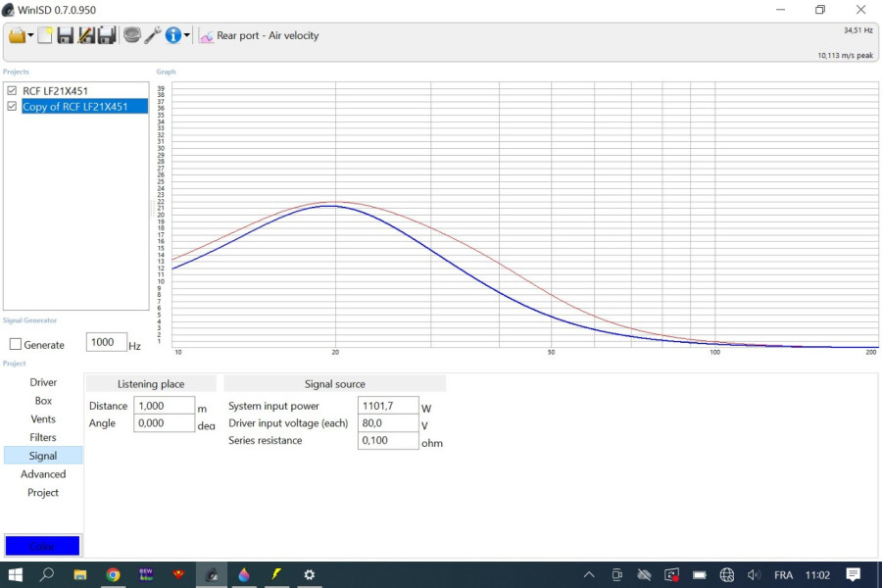882x588 pixels.
Task: Open the driver database speaker icon
Action: tap(132, 35)
